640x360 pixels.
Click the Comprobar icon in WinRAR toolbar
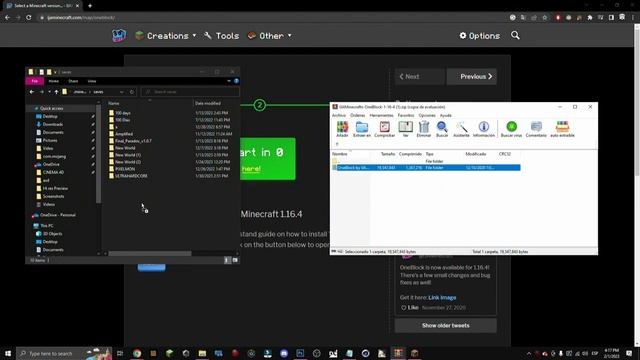click(x=384, y=129)
